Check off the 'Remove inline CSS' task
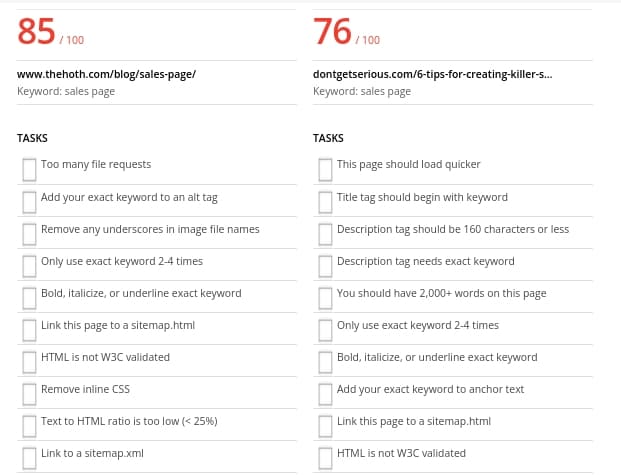The image size is (621, 475). 29,394
